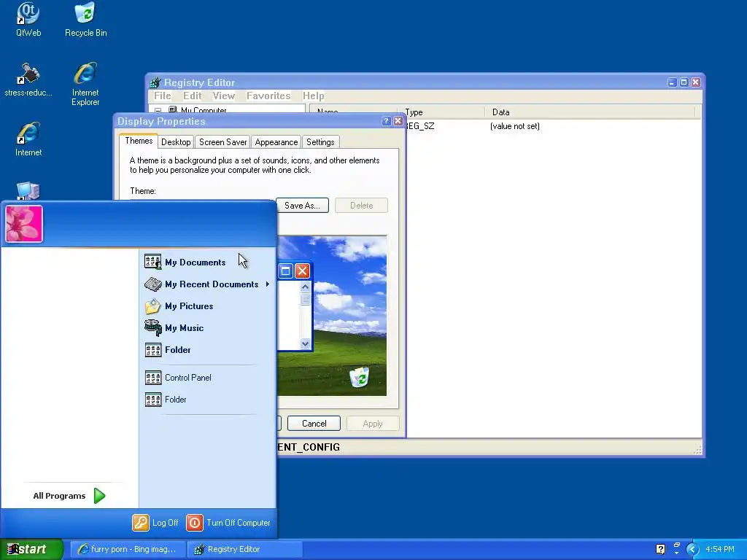Click the preview window maximize button

[x=285, y=271]
